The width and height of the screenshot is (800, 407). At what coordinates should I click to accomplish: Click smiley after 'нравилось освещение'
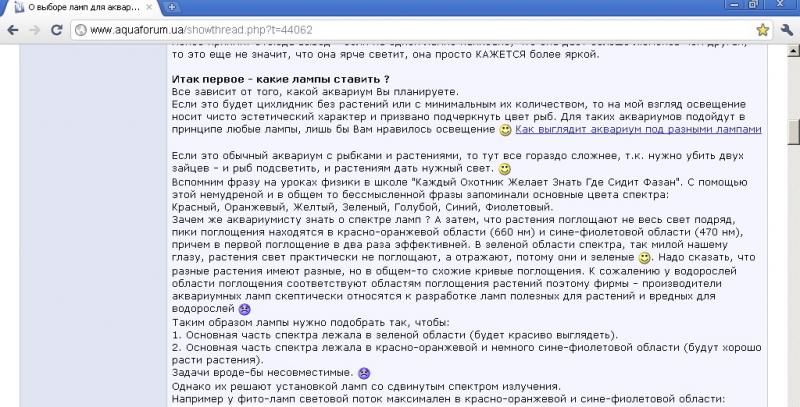[x=505, y=130]
